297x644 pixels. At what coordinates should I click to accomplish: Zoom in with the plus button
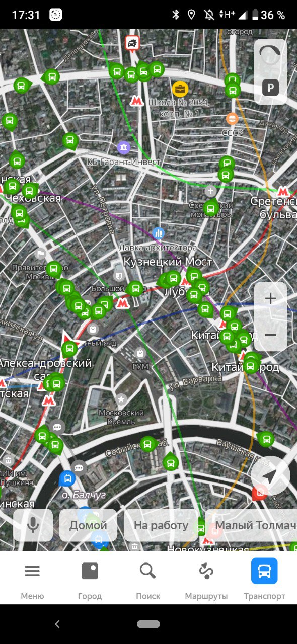270,299
